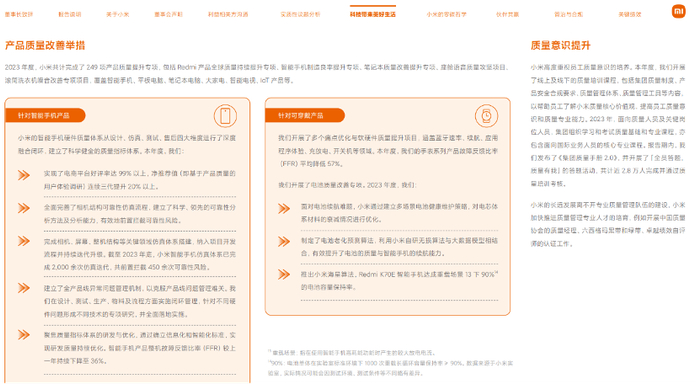Click the intro paragraph mentioning 249 quality projects

click(x=257, y=74)
